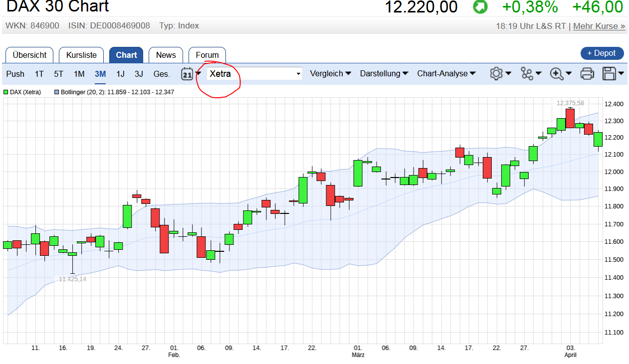
Task: Click the DAX (Xetra) legend label
Action: [25, 92]
